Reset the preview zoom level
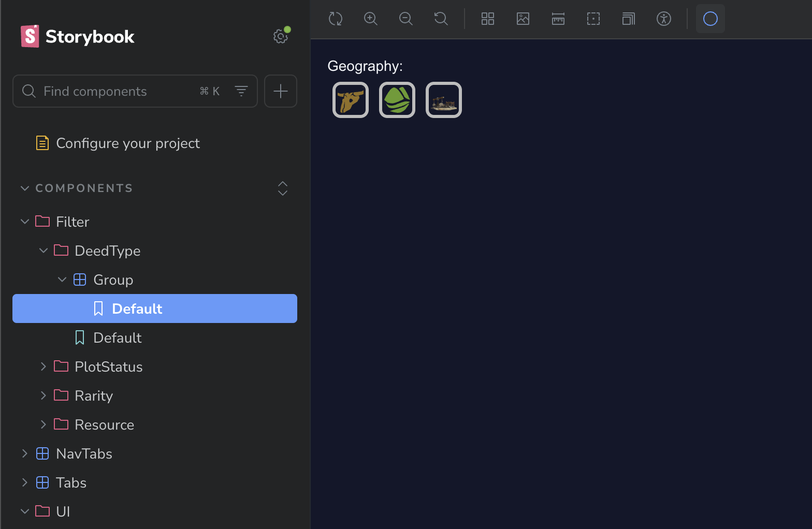The image size is (812, 529). point(441,19)
